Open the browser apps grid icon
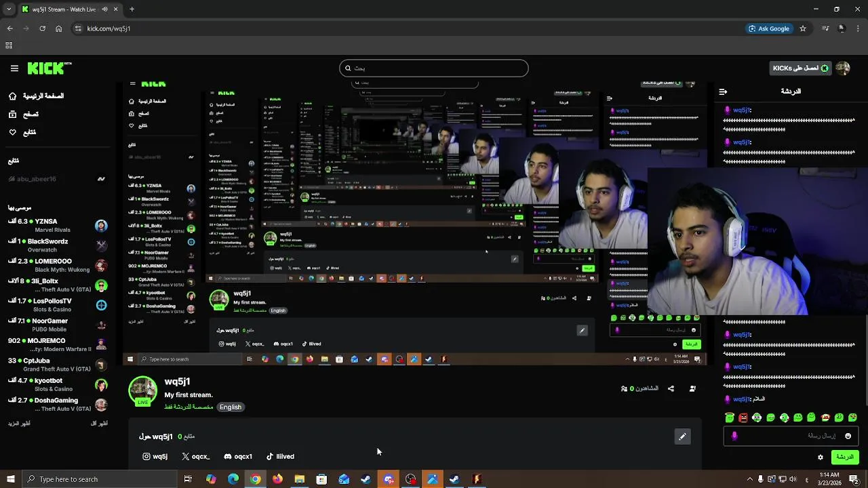The width and height of the screenshot is (868, 488). 9,45
